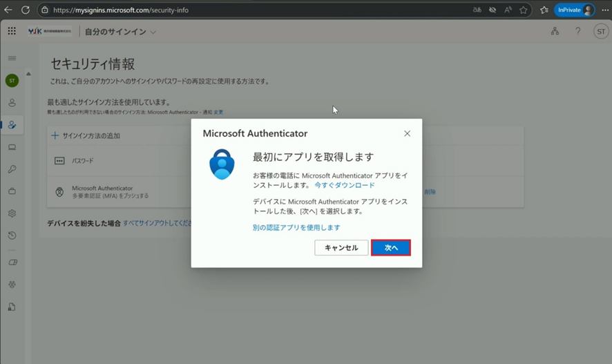612x364 pixels.
Task: Click 別の認証アプリを使用します link
Action: (296, 227)
